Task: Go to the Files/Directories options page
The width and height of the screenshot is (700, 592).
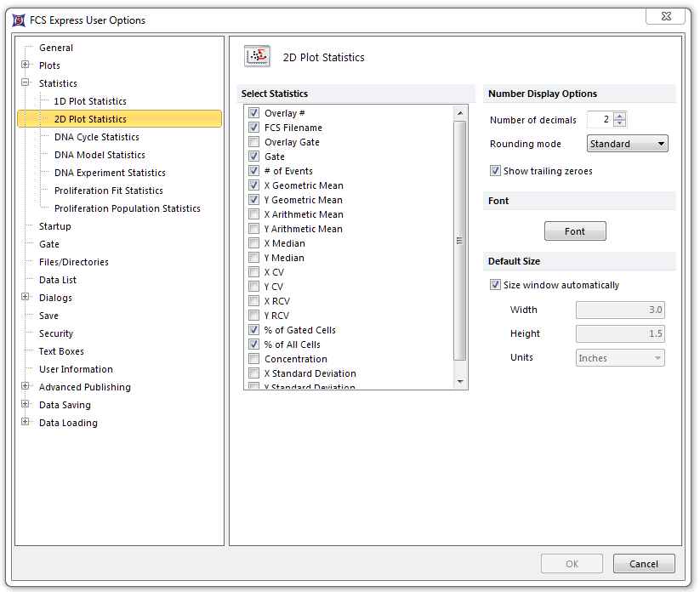Action: 73,262
